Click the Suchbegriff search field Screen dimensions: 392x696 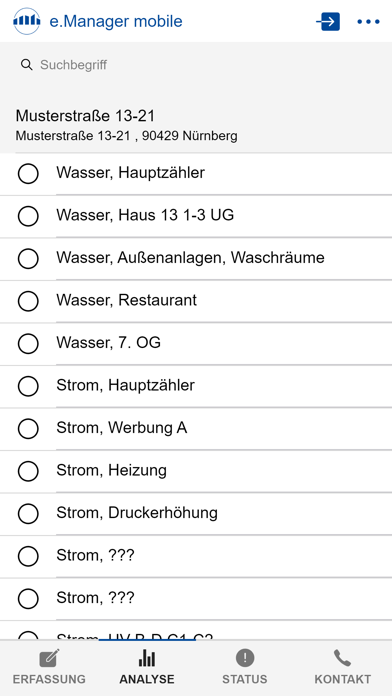196,65
